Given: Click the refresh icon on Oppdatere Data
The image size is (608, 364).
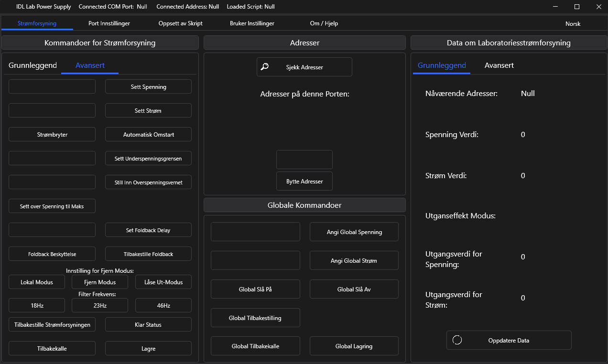Looking at the screenshot, I should point(457,340).
